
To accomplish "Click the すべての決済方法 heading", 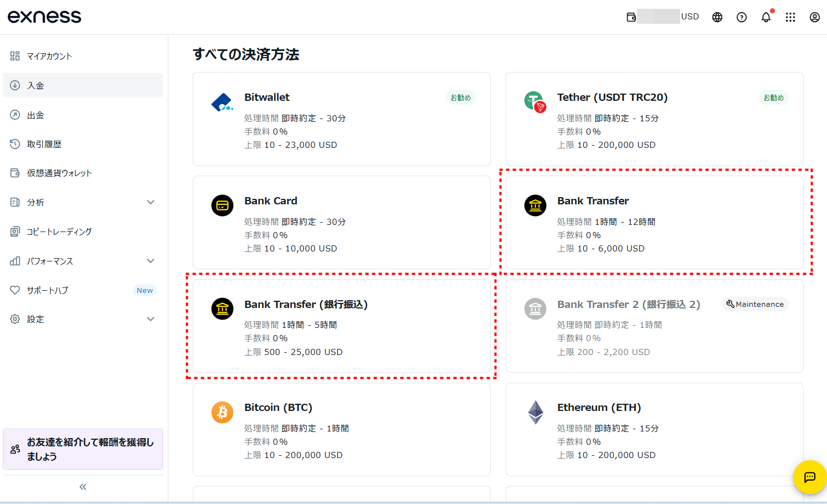I will [x=246, y=54].
